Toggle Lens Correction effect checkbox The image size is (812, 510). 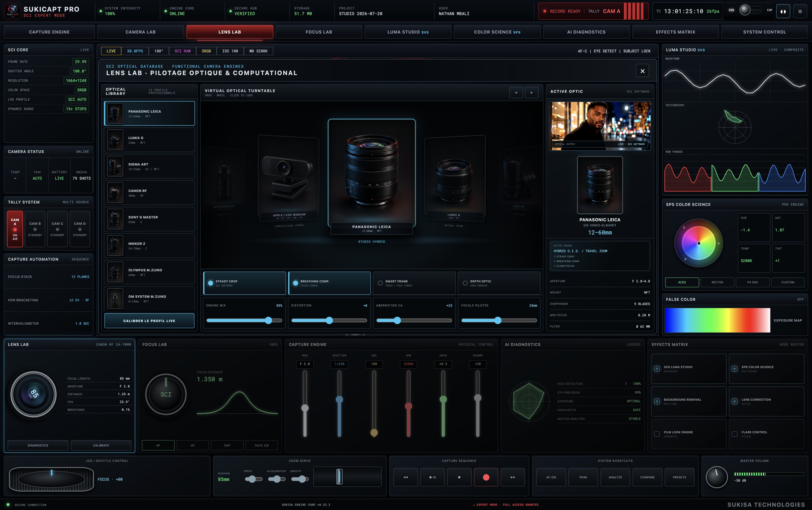(734, 401)
